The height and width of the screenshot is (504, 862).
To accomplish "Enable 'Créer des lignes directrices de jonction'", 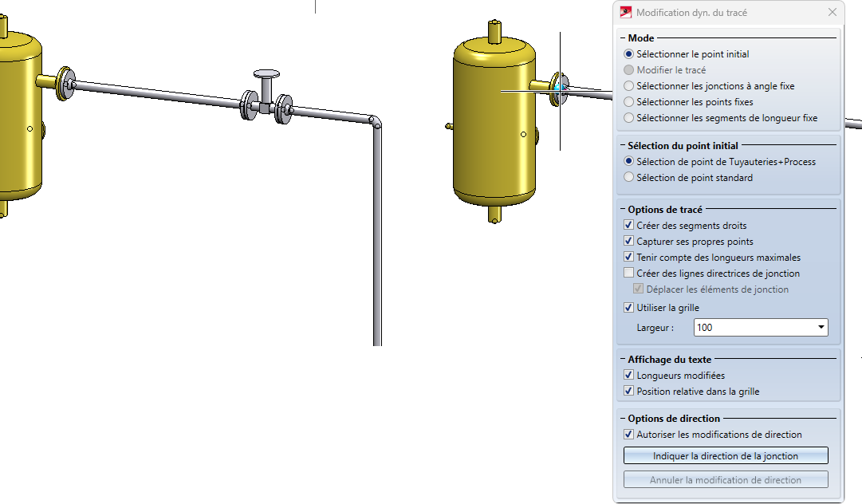I will (629, 273).
